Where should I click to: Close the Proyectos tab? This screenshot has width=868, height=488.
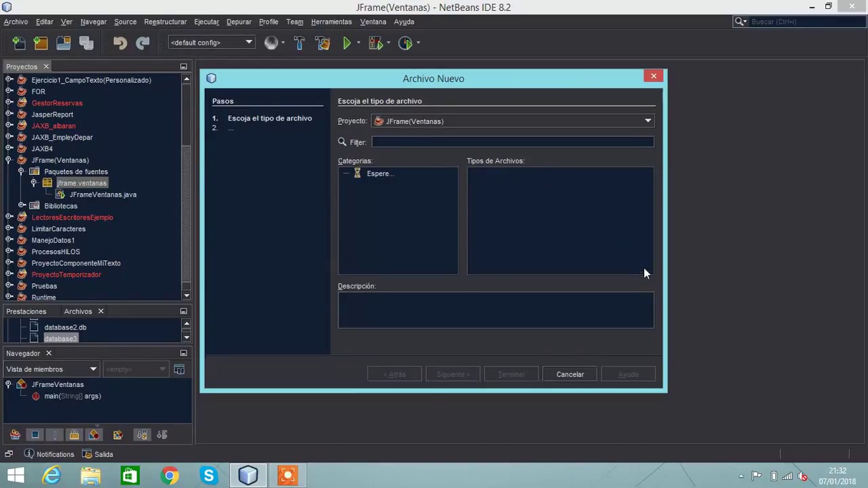tap(46, 66)
